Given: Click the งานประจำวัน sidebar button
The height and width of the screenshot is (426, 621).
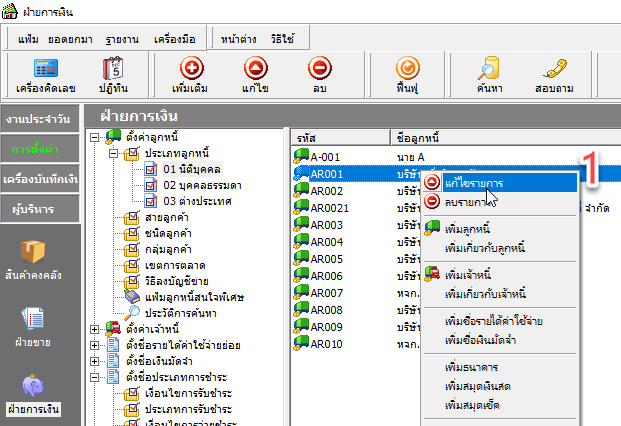Looking at the screenshot, I should tap(39, 120).
